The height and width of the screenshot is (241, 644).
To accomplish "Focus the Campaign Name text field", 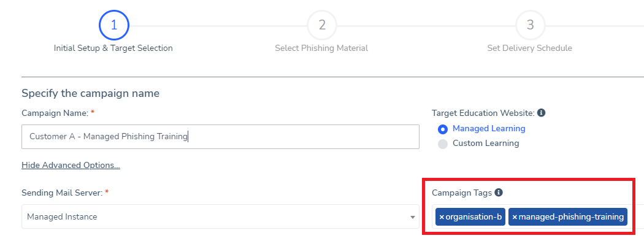I will tap(220, 137).
